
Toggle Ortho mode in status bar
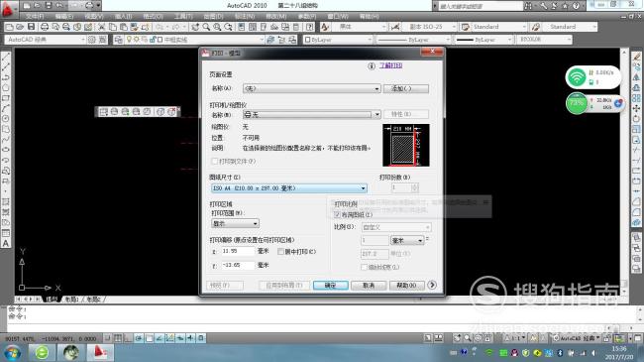click(x=128, y=338)
